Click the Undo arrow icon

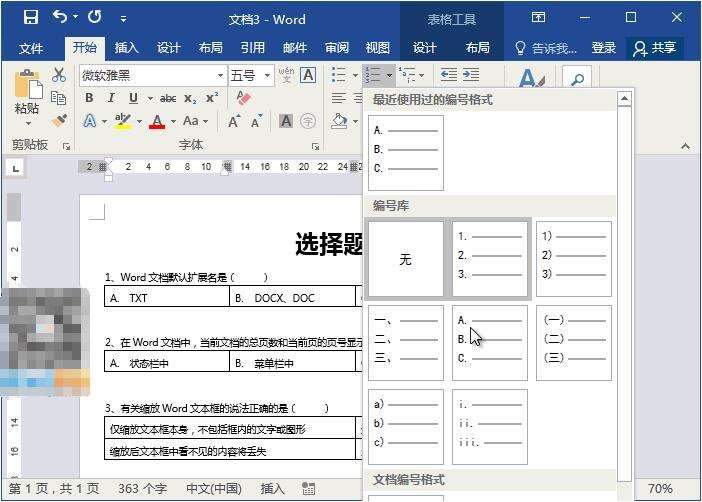coord(60,17)
